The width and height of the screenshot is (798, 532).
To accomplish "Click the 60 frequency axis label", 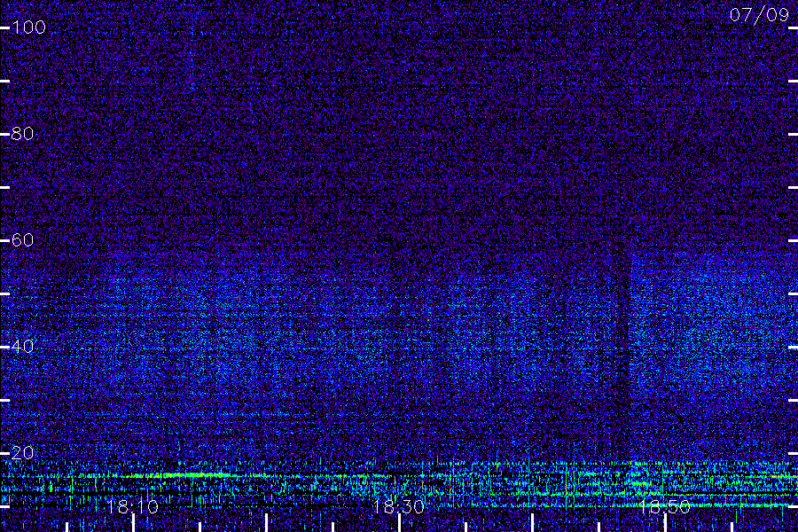I will (22, 240).
